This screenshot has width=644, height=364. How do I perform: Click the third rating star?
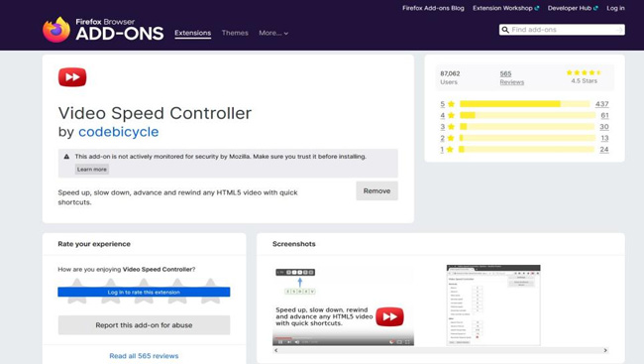(x=144, y=291)
